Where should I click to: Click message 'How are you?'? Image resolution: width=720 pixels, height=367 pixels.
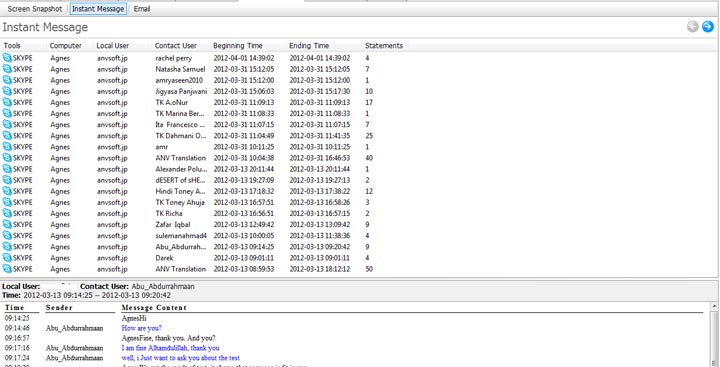[141, 328]
